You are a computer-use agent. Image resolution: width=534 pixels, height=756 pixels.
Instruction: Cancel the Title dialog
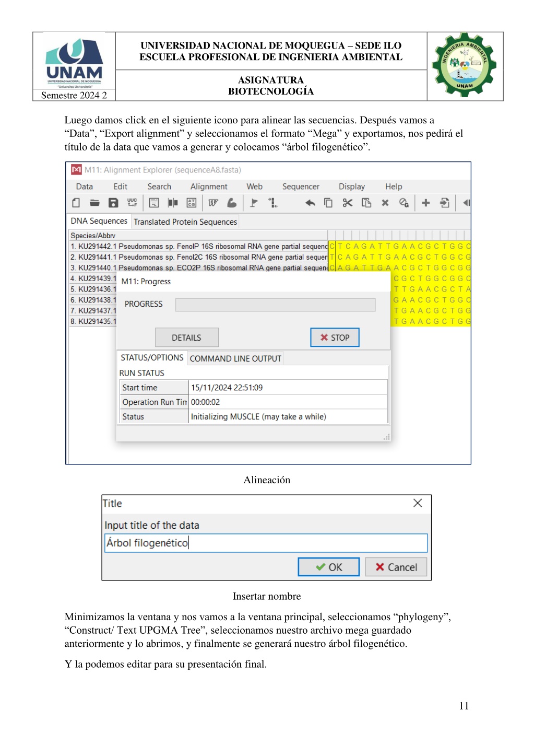[x=396, y=567]
